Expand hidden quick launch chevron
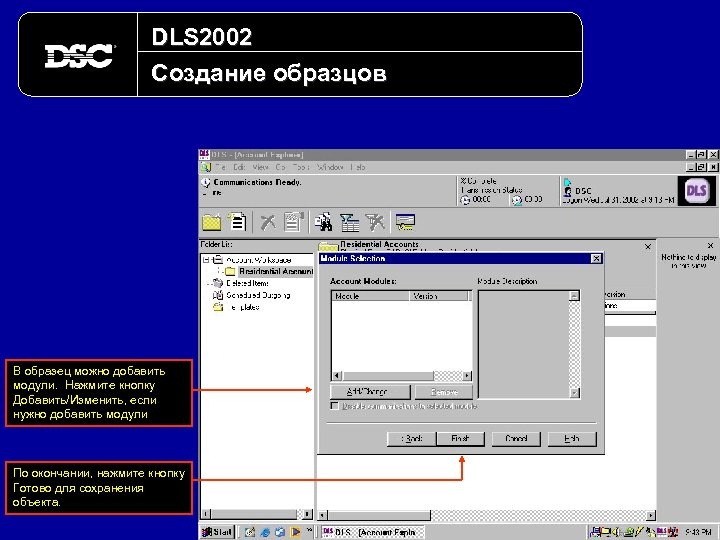Viewport: 720px width, 540px height. click(x=309, y=530)
